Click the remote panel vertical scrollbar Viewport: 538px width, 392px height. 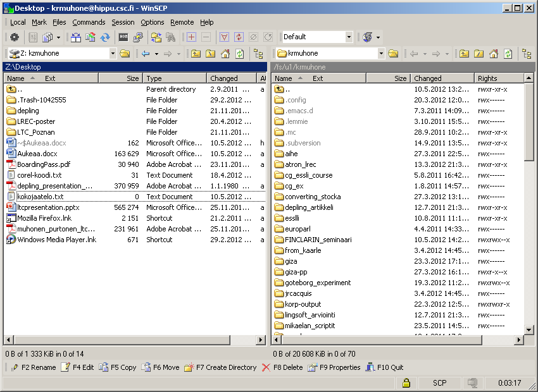coord(529,221)
